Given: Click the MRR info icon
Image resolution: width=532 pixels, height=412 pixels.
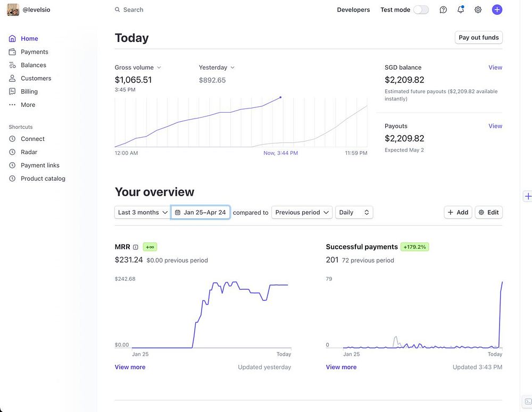Looking at the screenshot, I should [136, 247].
